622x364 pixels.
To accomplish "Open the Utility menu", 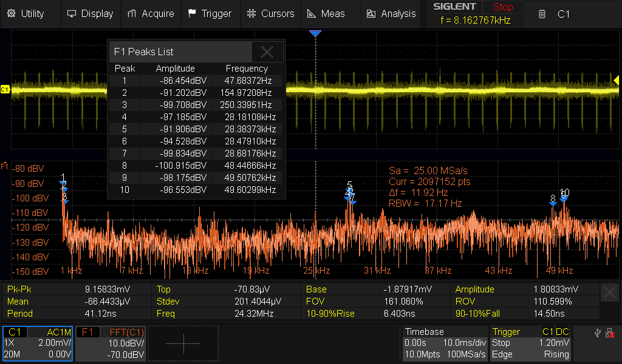I will tap(26, 13).
